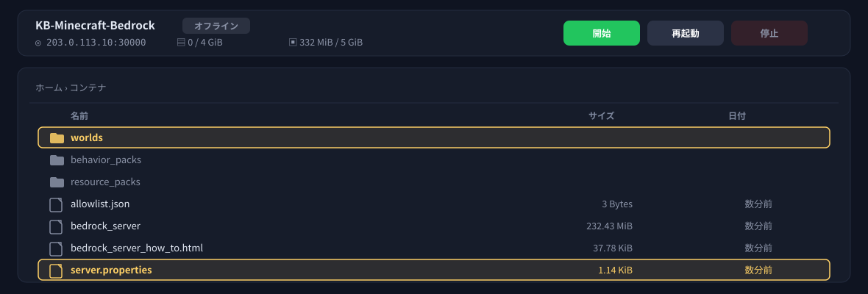This screenshot has width=868, height=294.
Task: Select the bedrock_server_how_to.html file icon
Action: [56, 248]
